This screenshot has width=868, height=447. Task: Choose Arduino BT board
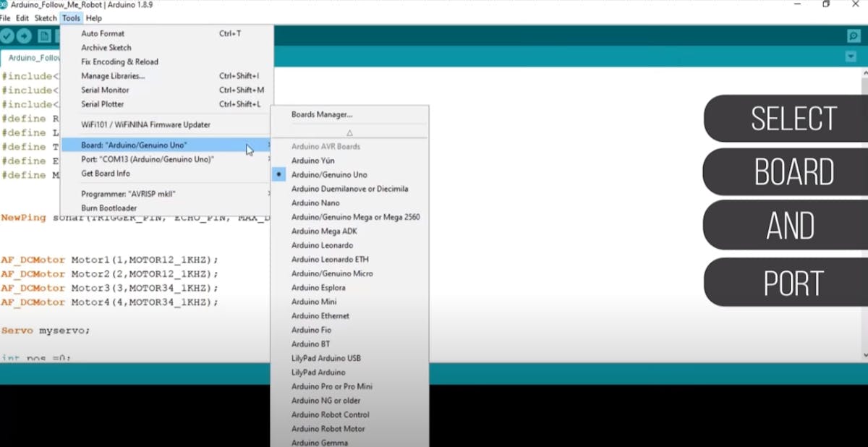350,344
